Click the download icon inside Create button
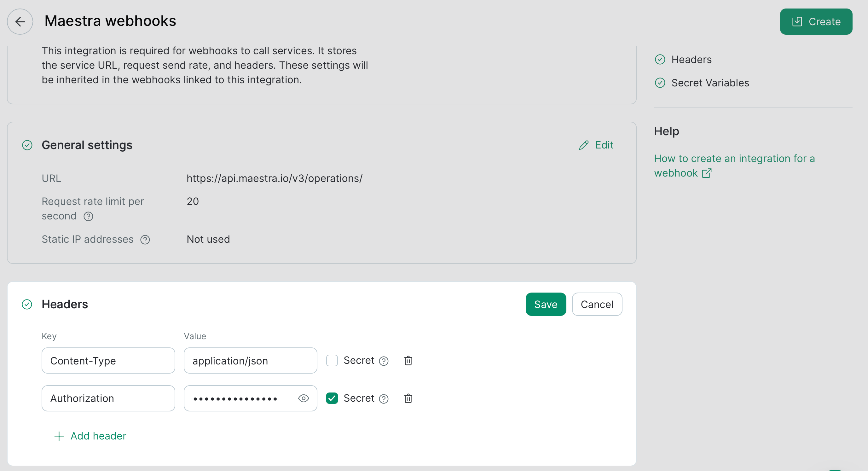The height and width of the screenshot is (471, 868). pos(797,21)
